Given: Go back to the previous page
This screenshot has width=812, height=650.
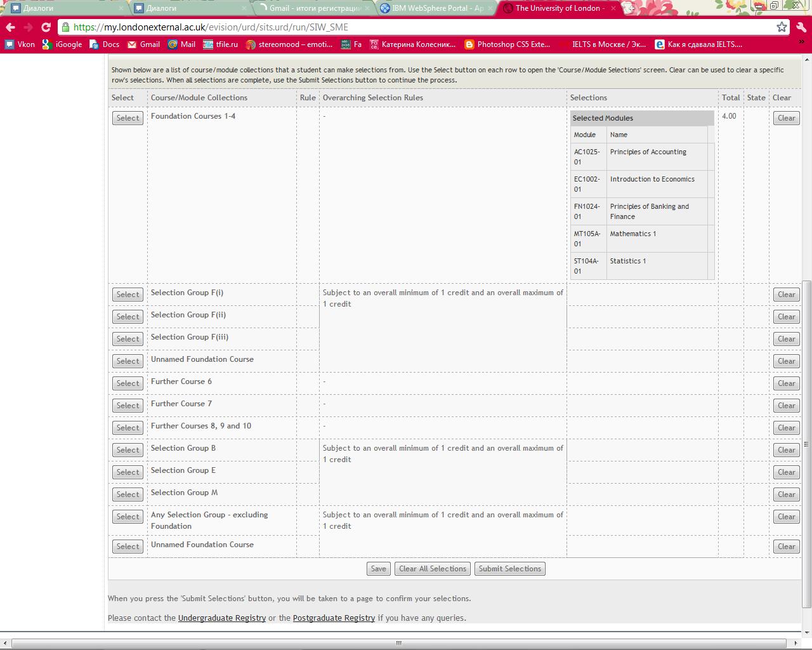Looking at the screenshot, I should pos(10,27).
